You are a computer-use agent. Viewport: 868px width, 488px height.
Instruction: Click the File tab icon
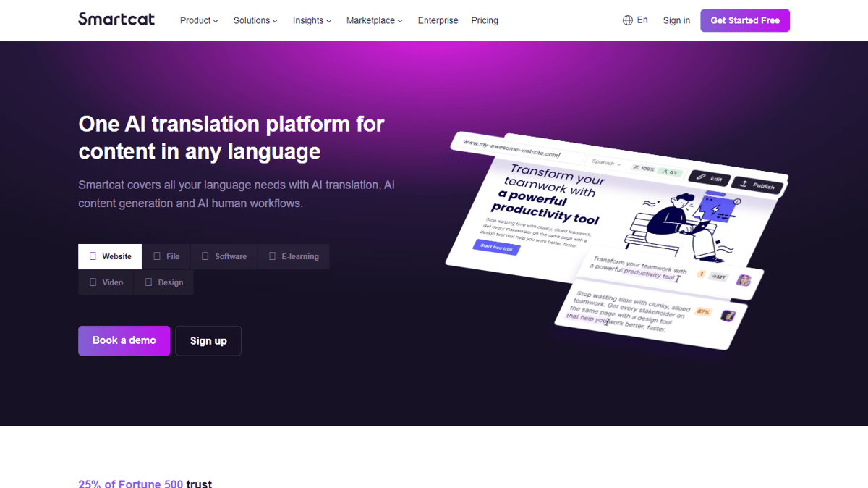tap(157, 256)
